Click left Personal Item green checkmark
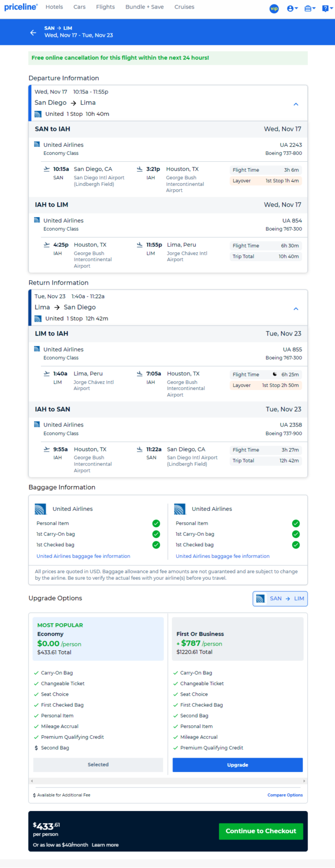 156,523
